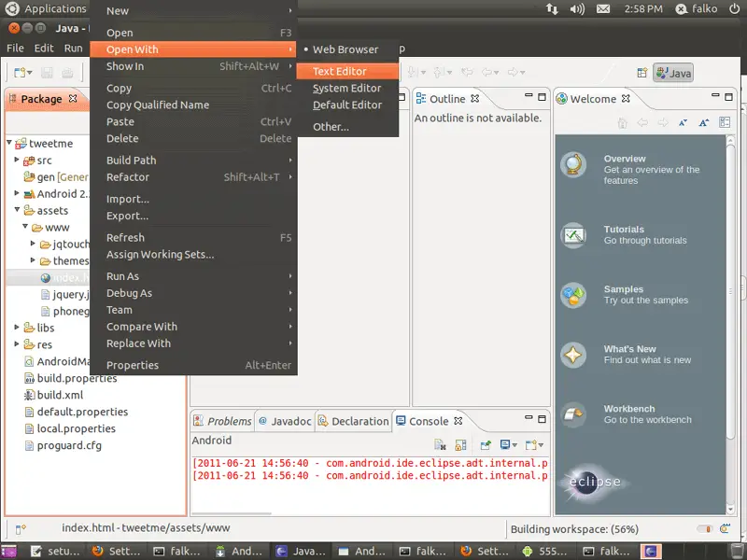Click the Open Perspective icon

pos(642,73)
